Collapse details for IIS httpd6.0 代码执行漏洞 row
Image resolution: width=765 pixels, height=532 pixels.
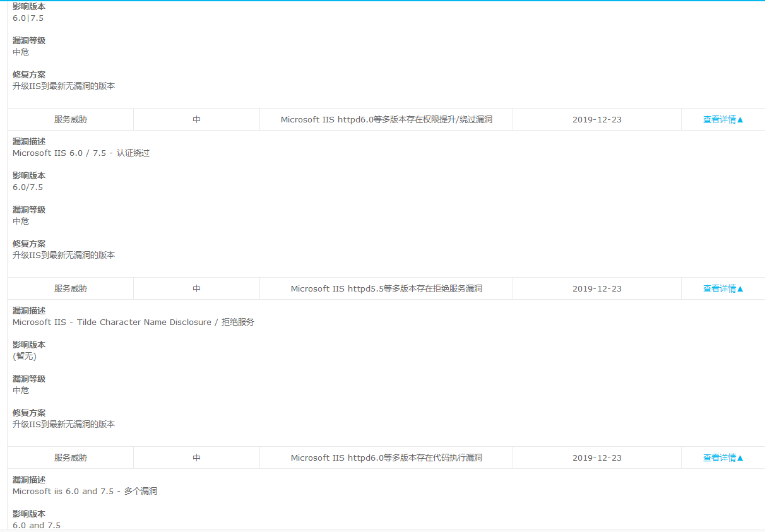pos(723,458)
